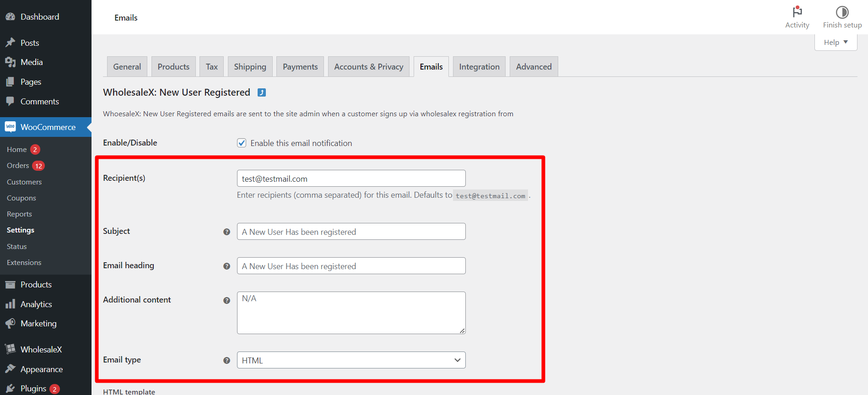Viewport: 868px width, 395px height.
Task: Click the WooCommerce logo icon
Action: 10,127
